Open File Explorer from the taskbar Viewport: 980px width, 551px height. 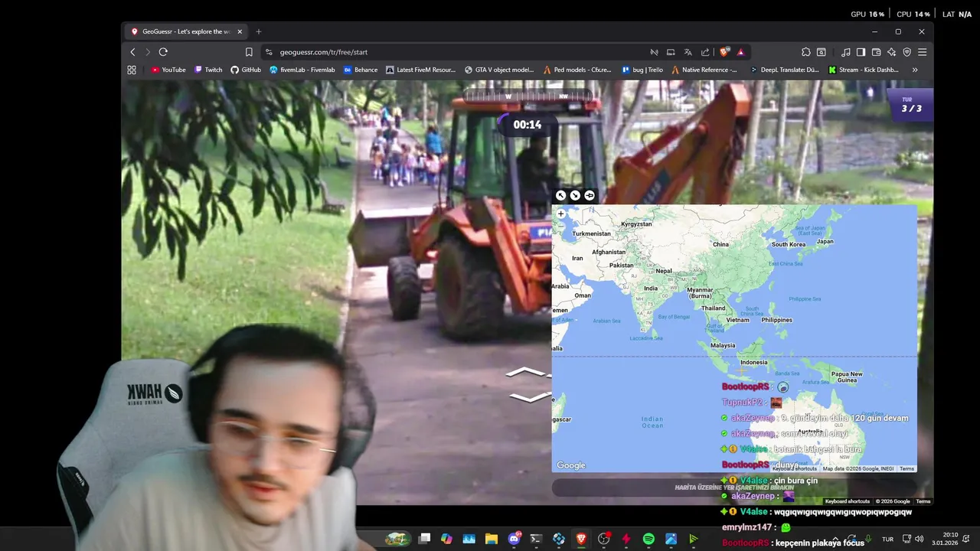[x=492, y=539]
